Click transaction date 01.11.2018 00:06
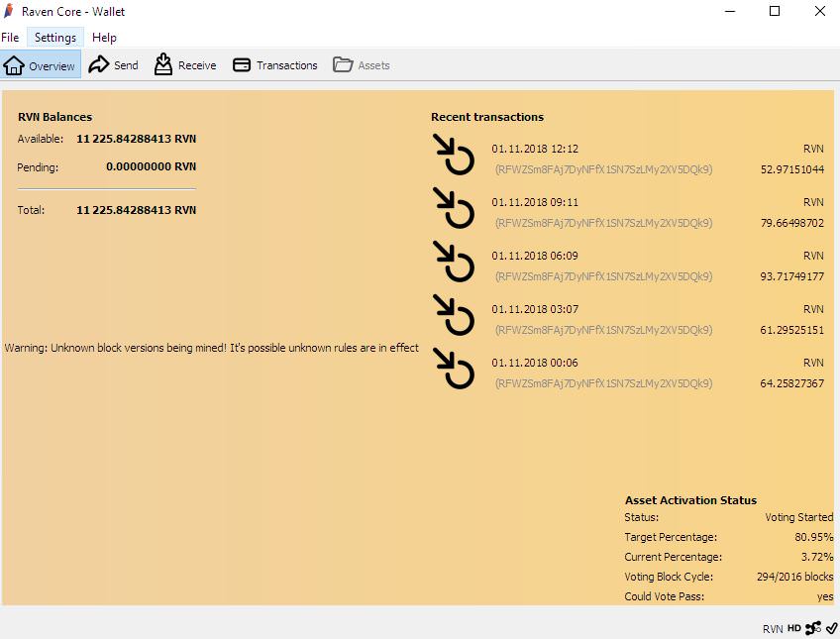Image resolution: width=840 pixels, height=639 pixels. pos(535,364)
